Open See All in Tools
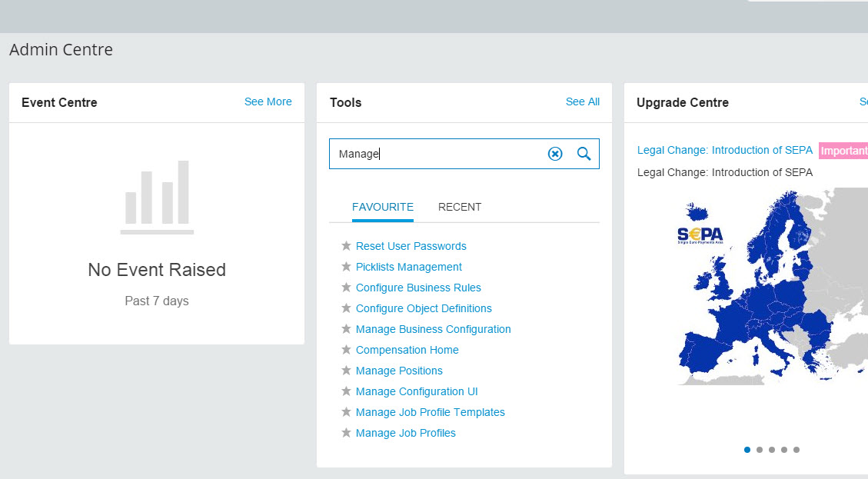Viewport: 868px width, 479px height. coord(582,102)
